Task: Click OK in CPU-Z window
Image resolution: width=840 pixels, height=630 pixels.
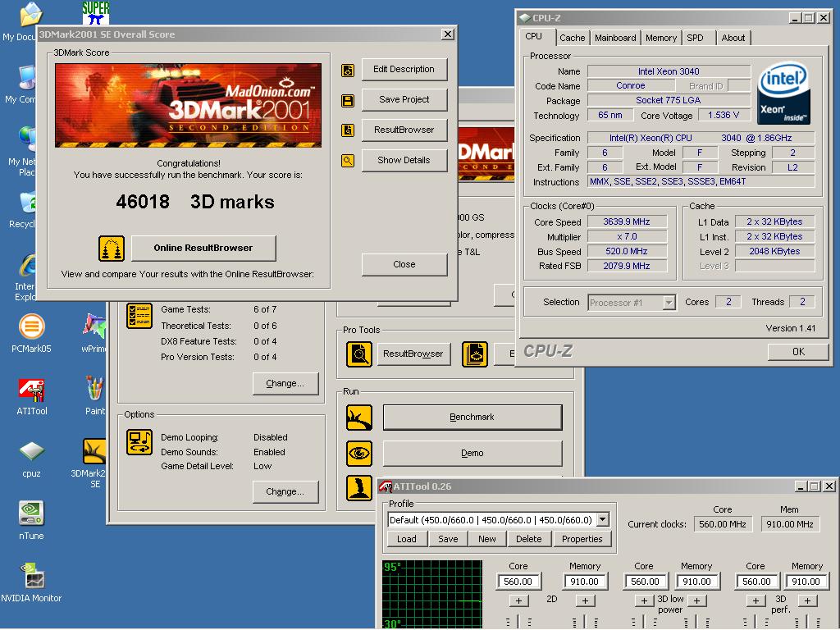Action: coord(798,352)
